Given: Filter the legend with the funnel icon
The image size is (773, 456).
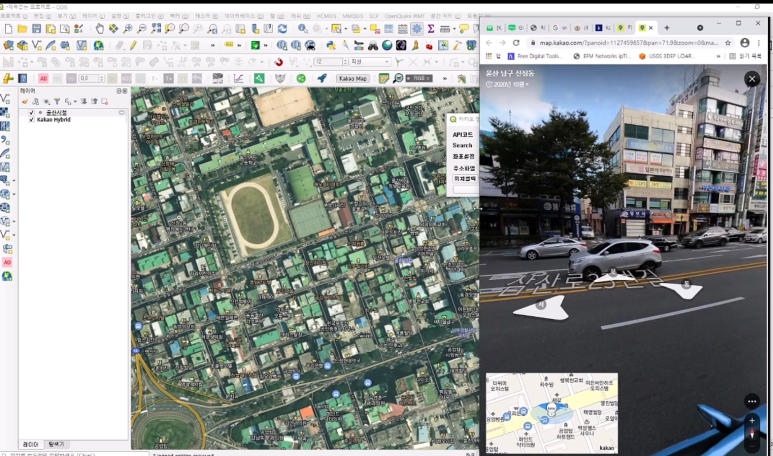Looking at the screenshot, I should tap(57, 102).
